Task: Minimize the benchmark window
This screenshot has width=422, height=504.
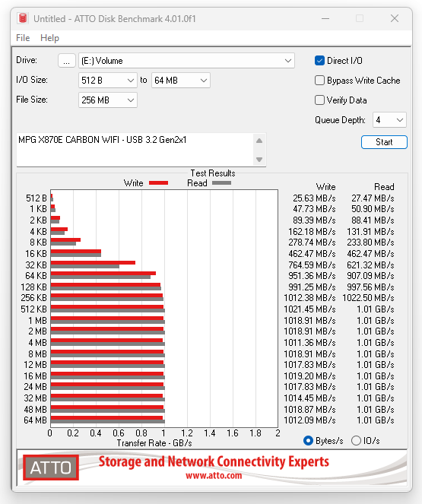Action: coord(325,18)
